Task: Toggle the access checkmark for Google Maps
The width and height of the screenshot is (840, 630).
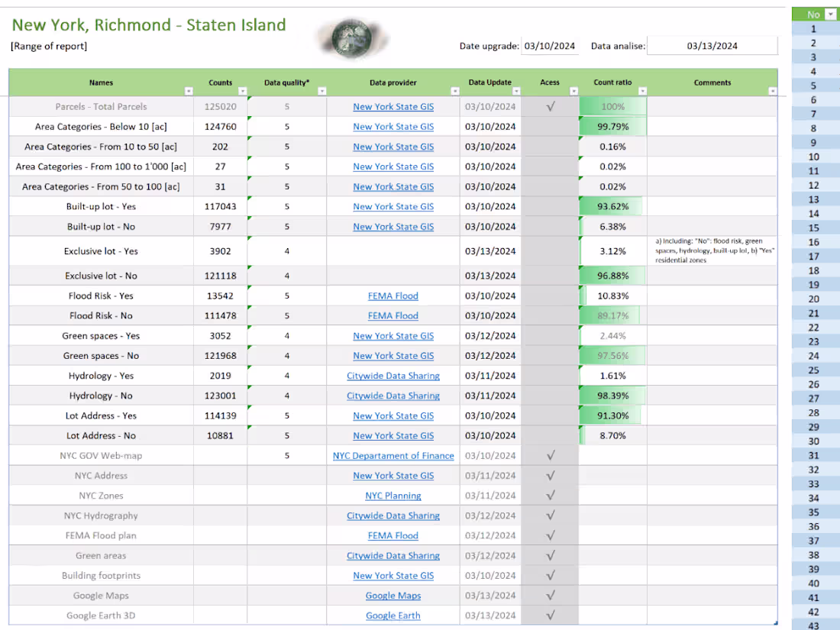Action: coord(551,595)
